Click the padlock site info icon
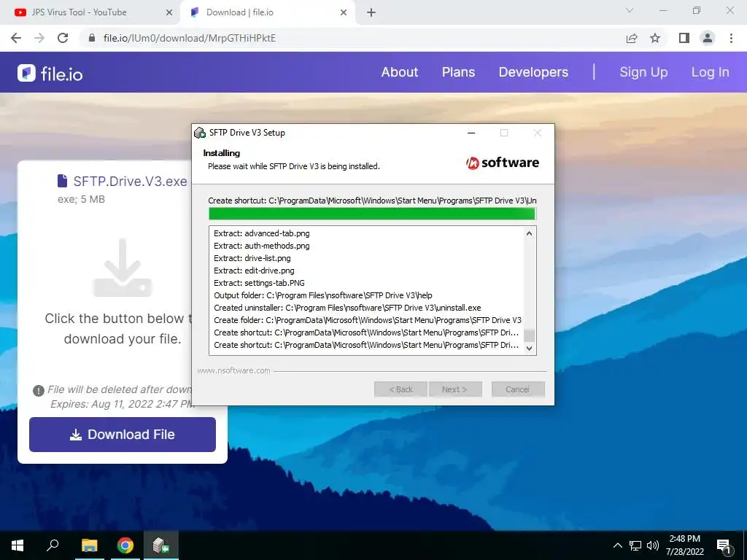Viewport: 747px width, 560px height. [92, 38]
